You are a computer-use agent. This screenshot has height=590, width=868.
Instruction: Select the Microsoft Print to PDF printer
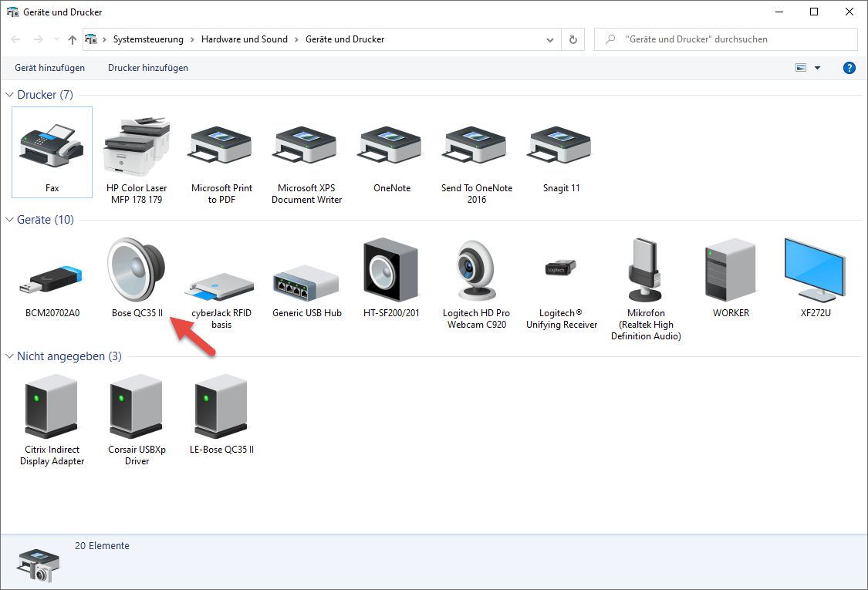click(x=221, y=147)
